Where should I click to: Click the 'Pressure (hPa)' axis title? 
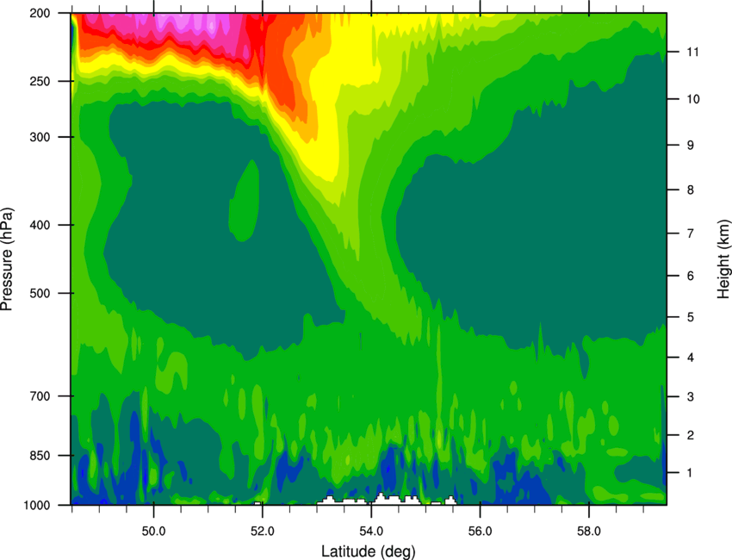pyautogui.click(x=7, y=259)
